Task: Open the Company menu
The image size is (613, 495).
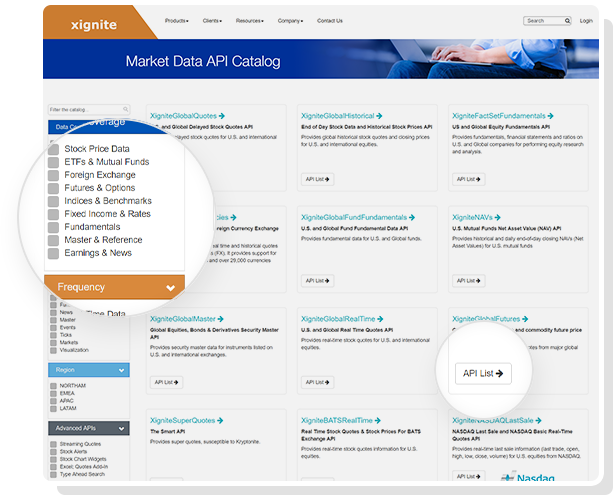Action: click(x=290, y=21)
